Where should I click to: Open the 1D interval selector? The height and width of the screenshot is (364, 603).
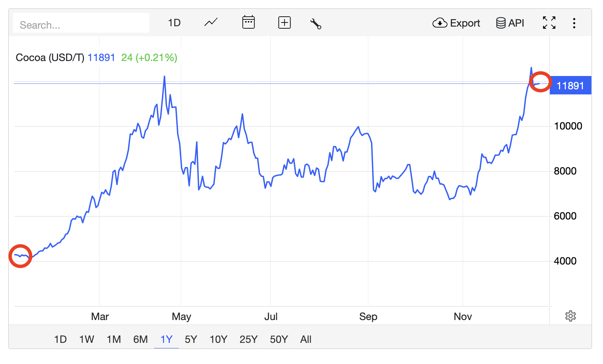174,23
